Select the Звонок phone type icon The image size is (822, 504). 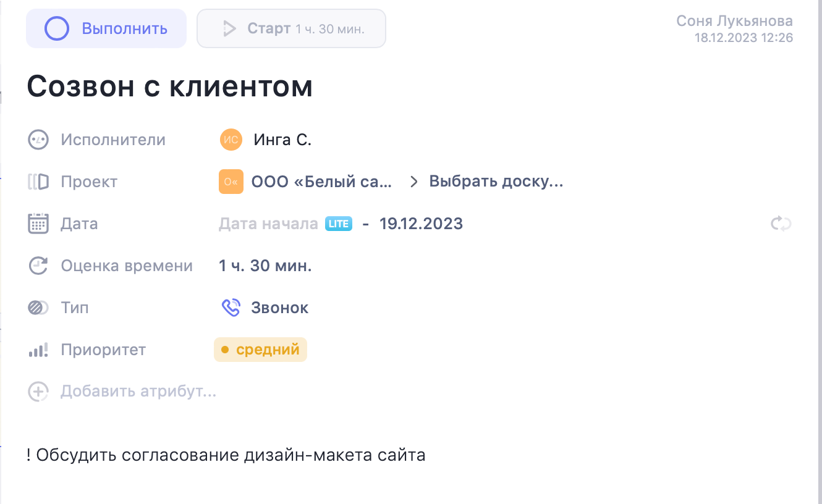(x=231, y=307)
